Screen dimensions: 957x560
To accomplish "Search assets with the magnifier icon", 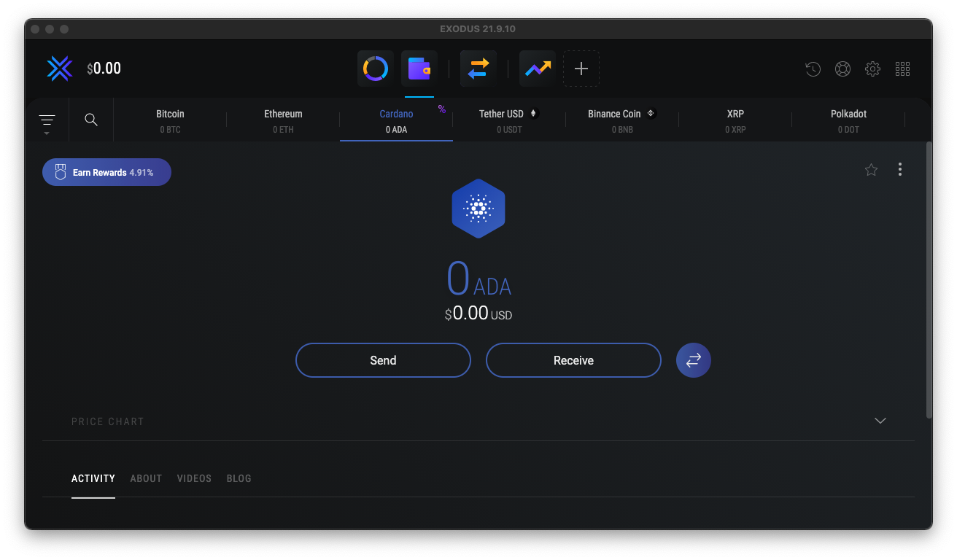I will 91,120.
